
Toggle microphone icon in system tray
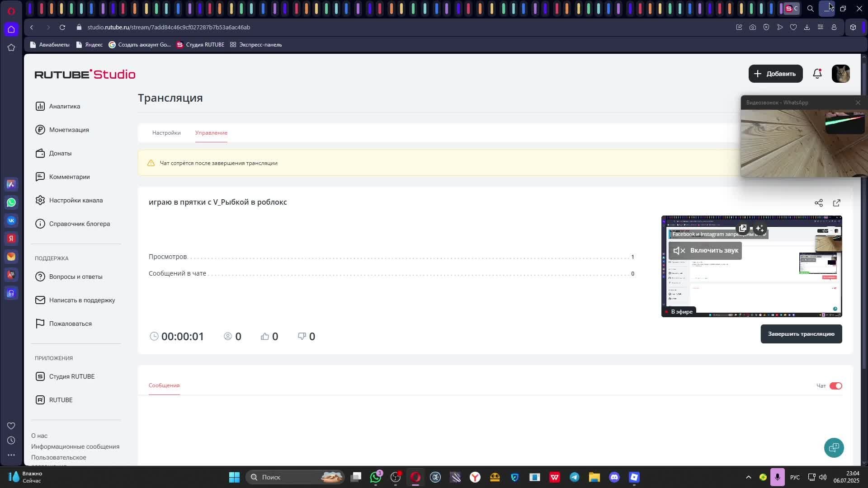(x=777, y=477)
